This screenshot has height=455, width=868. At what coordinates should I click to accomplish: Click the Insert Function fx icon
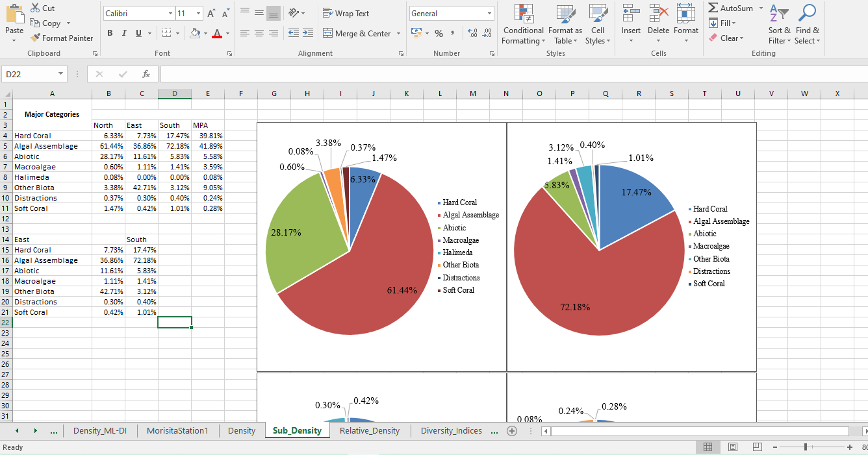[x=146, y=74]
